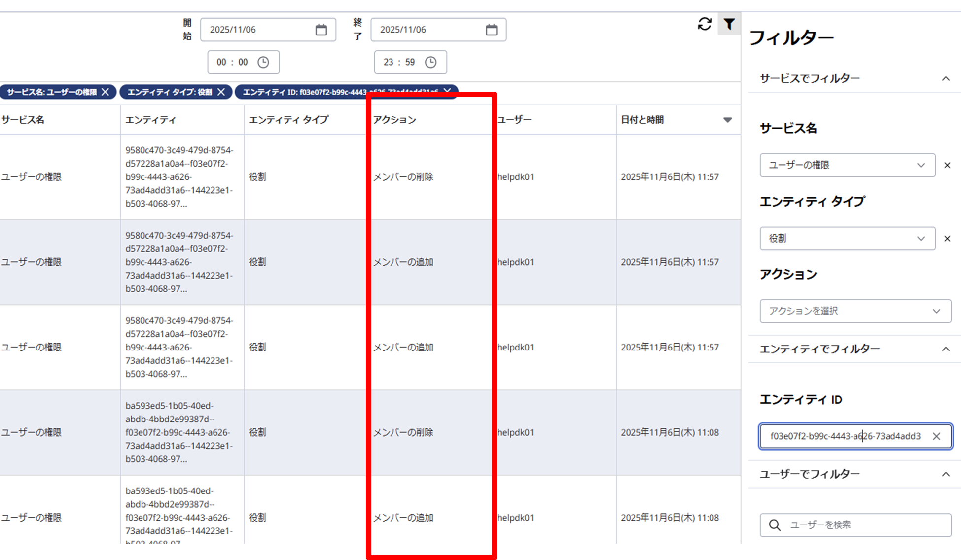This screenshot has height=560, width=961.
Task: Collapse the エンティティでフィルター section
Action: [945, 349]
